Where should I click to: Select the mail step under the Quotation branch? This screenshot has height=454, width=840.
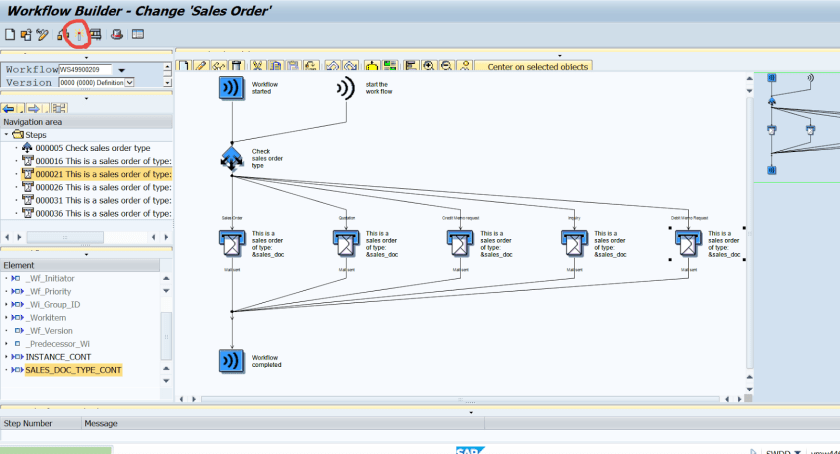coord(346,244)
